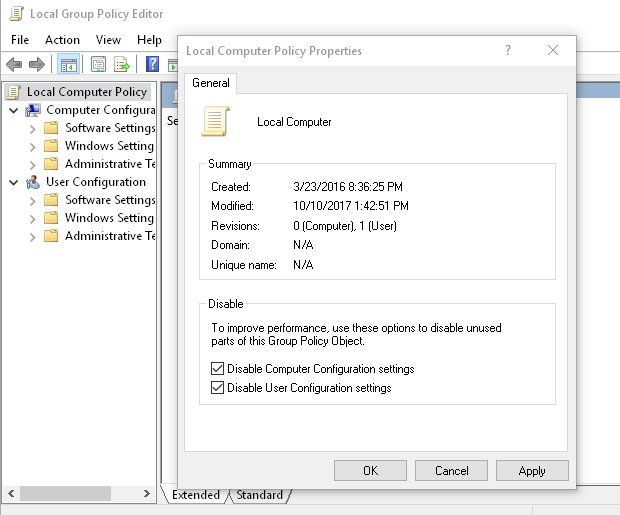The width and height of the screenshot is (620, 515).
Task: Toggle Show/Hide Console Tree toolbar icon
Action: pos(69,64)
